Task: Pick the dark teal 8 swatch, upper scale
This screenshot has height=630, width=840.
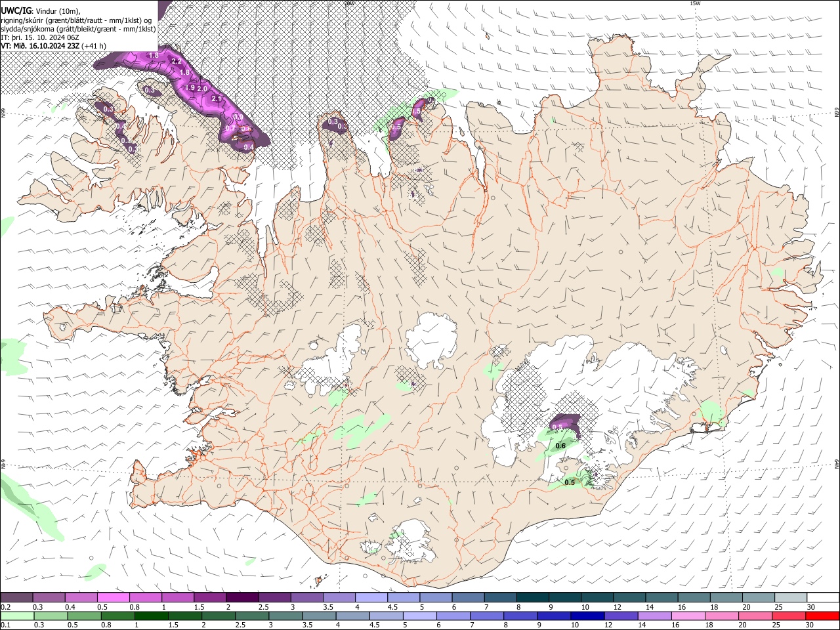Action: pyautogui.click(x=533, y=597)
